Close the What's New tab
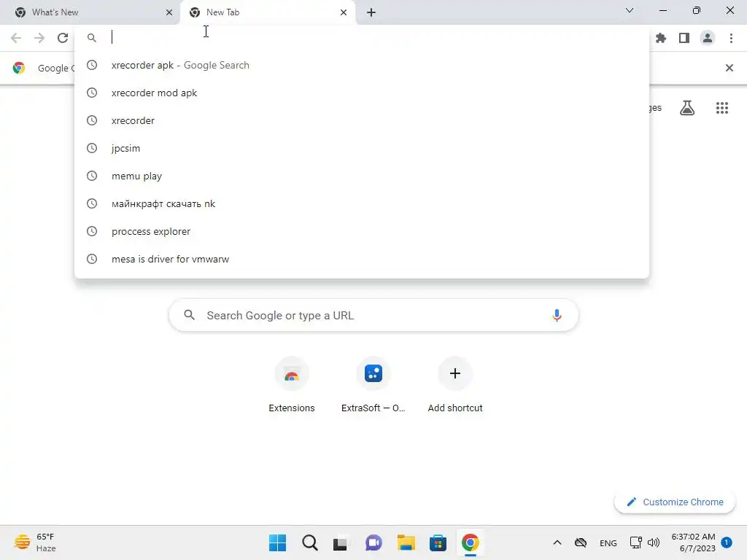This screenshot has width=747, height=560. click(x=169, y=13)
